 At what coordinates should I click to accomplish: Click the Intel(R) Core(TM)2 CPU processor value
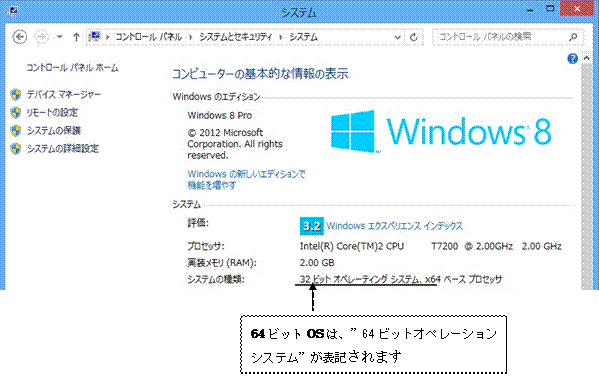tap(431, 246)
